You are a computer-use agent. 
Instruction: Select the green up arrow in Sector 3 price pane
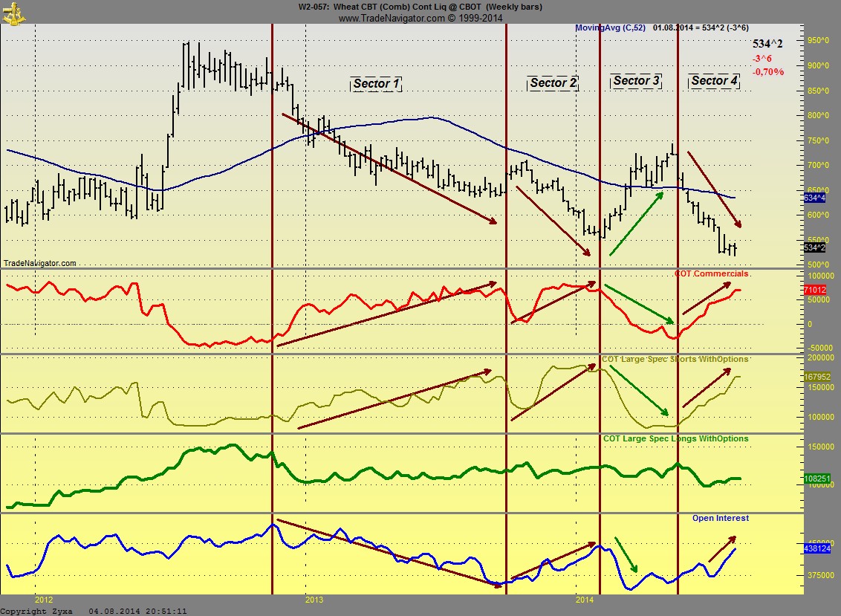[636, 223]
